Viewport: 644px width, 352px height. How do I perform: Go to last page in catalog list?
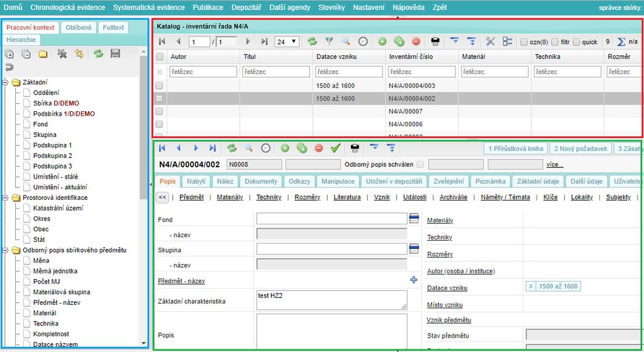(x=265, y=41)
